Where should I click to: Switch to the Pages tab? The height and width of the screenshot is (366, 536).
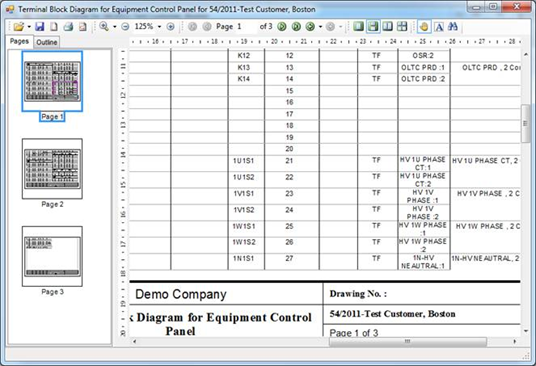click(19, 41)
